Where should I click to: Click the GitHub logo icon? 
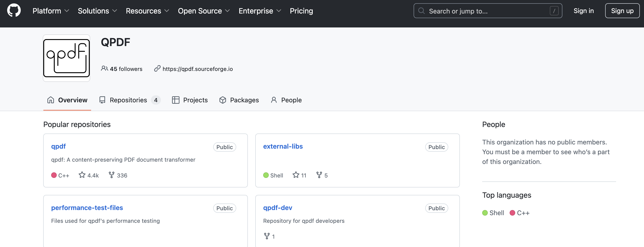point(14,10)
